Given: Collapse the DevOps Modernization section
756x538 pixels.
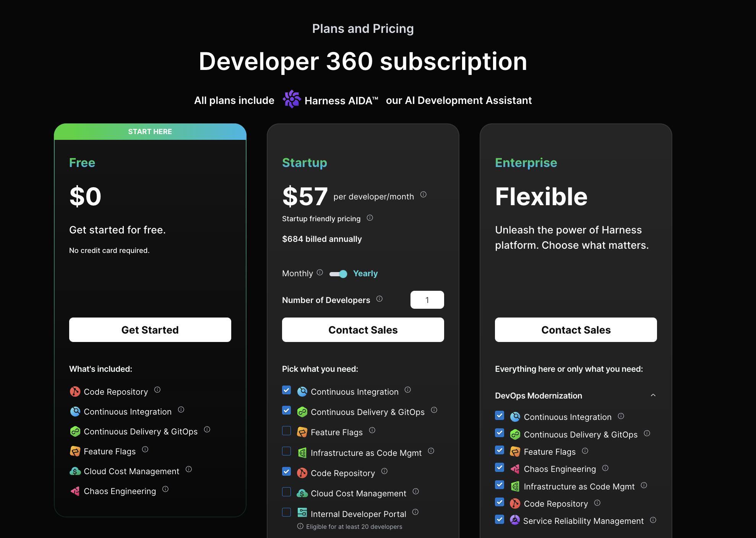Looking at the screenshot, I should tap(653, 395).
